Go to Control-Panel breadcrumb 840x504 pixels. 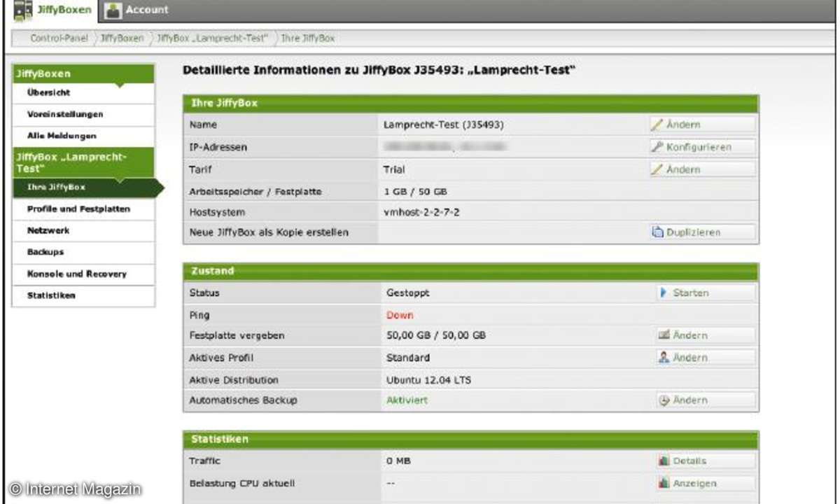(x=59, y=38)
